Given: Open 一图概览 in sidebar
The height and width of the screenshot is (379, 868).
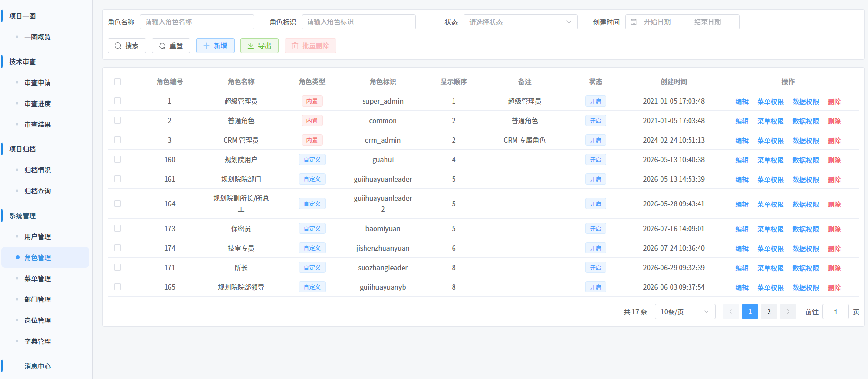Looking at the screenshot, I should click(x=38, y=37).
